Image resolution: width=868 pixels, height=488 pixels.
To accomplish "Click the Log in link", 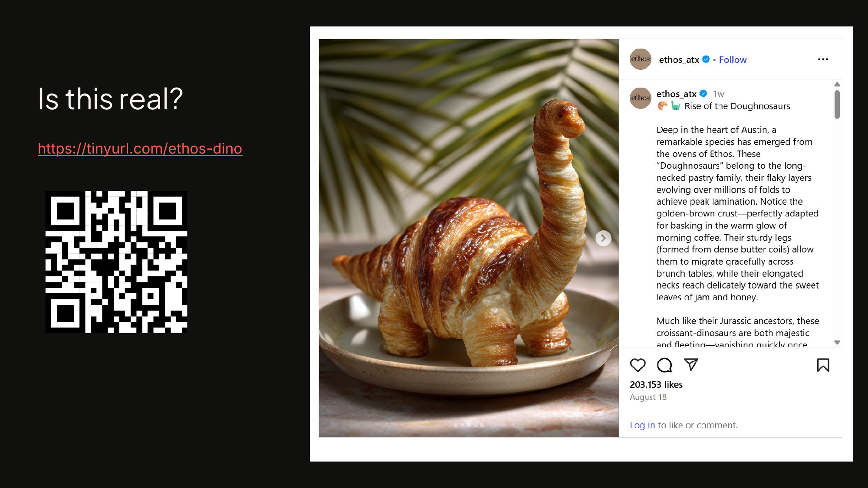I will pyautogui.click(x=642, y=425).
